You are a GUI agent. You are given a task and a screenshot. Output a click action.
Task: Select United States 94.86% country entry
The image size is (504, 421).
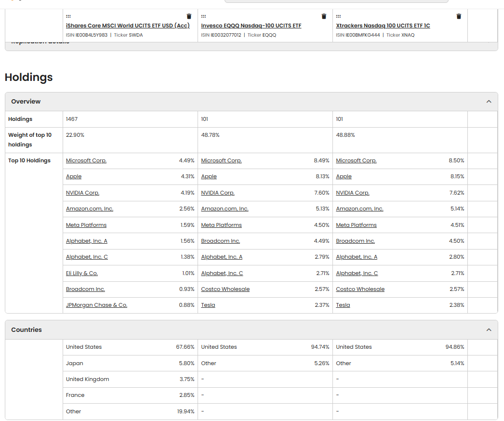[400, 347]
